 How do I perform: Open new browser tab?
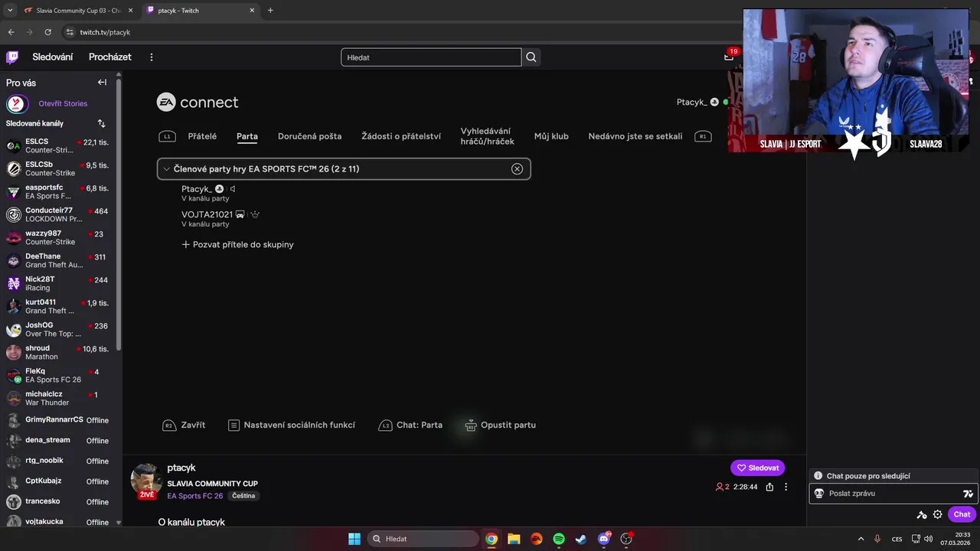(x=270, y=11)
